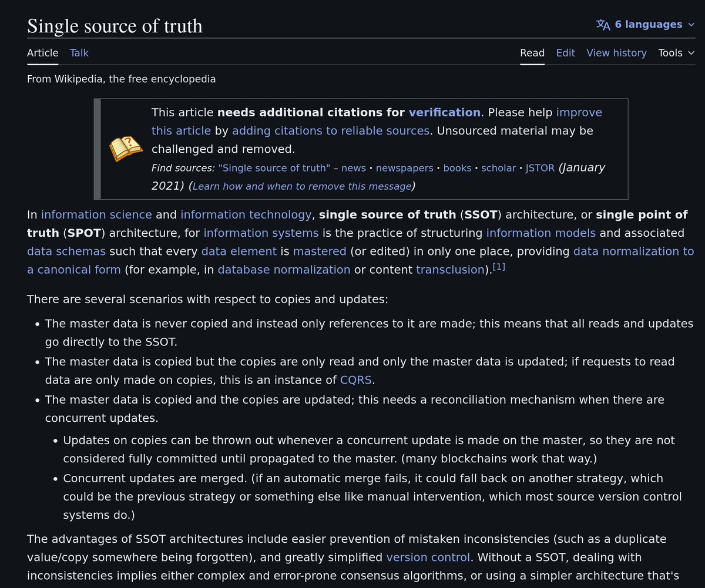The height and width of the screenshot is (588, 705).
Task: Open Learn how and when to remove this message
Action: coord(302,186)
